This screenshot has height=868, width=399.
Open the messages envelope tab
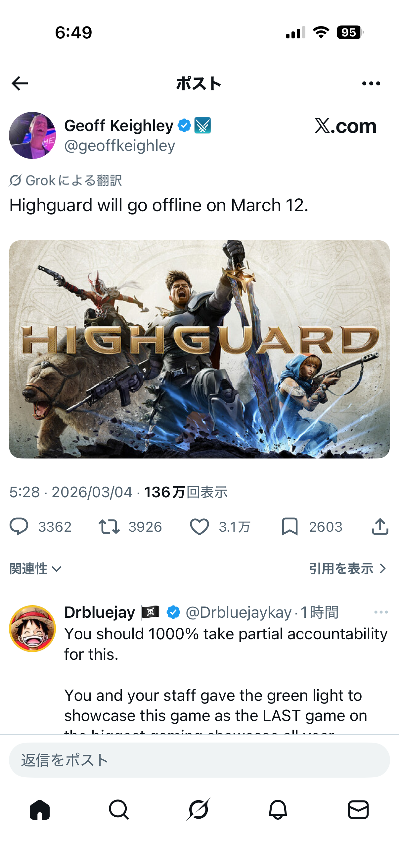point(358,809)
